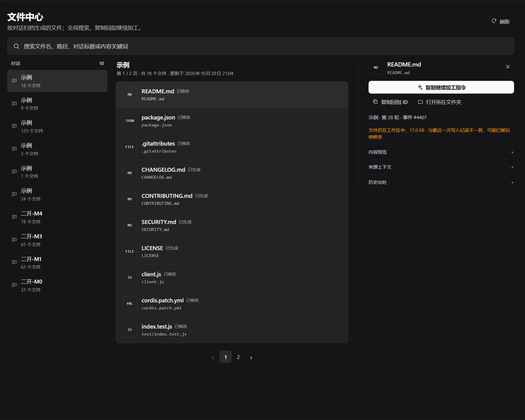Screen dimensions: 525x420
Task: Click the 复制继续加工指令 button
Action: [441, 87]
